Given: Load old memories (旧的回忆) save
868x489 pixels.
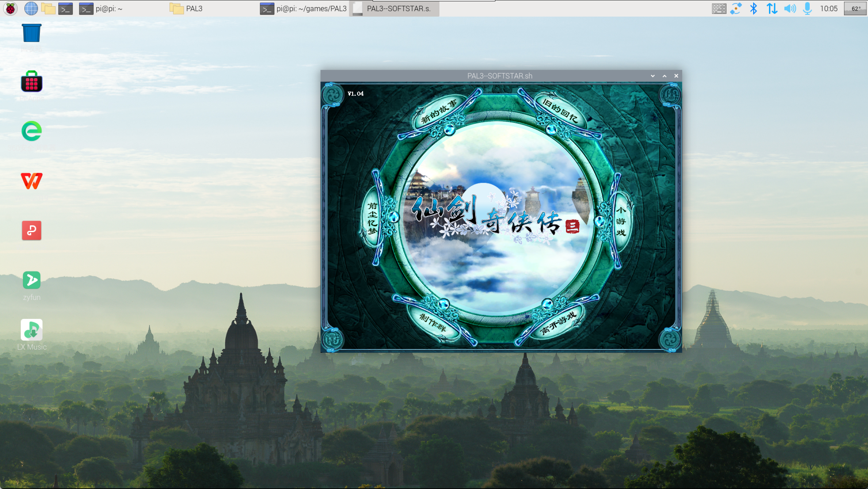Looking at the screenshot, I should point(560,111).
